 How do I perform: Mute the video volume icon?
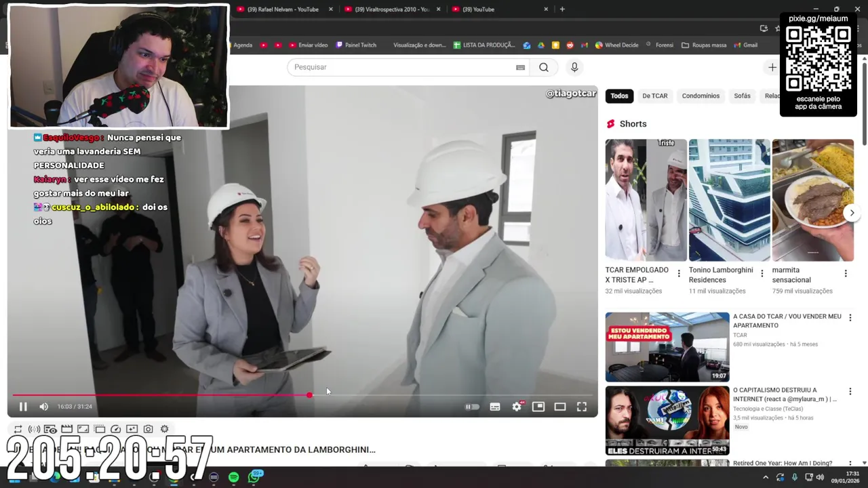pyautogui.click(x=44, y=407)
